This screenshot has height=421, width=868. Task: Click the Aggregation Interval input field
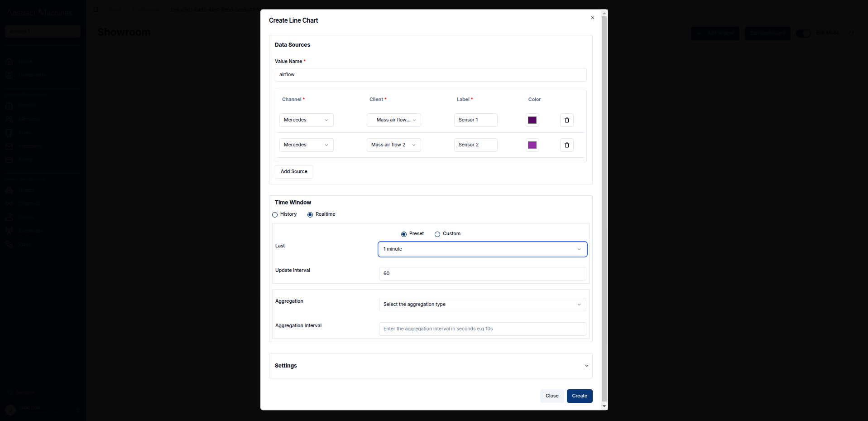click(x=483, y=329)
